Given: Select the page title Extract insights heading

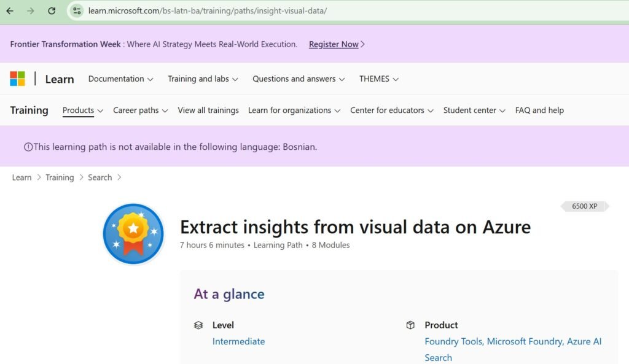Looking at the screenshot, I should pyautogui.click(x=355, y=227).
